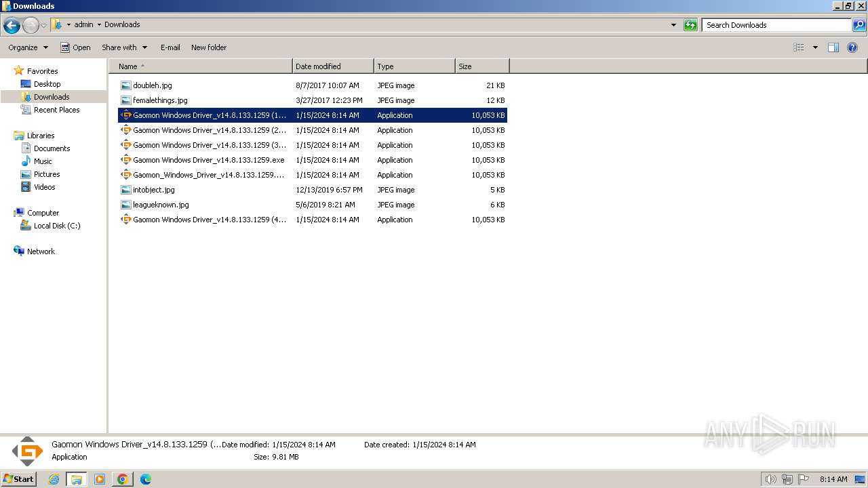Click the admin breadcrumb in address bar
This screenshot has height=488, width=868.
[83, 24]
